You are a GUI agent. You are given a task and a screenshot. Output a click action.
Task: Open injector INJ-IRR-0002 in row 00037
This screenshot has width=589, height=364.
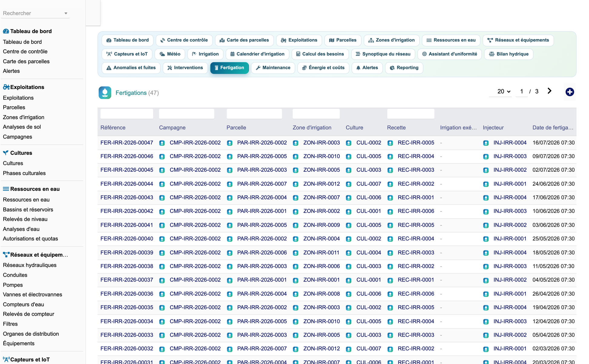(510, 280)
